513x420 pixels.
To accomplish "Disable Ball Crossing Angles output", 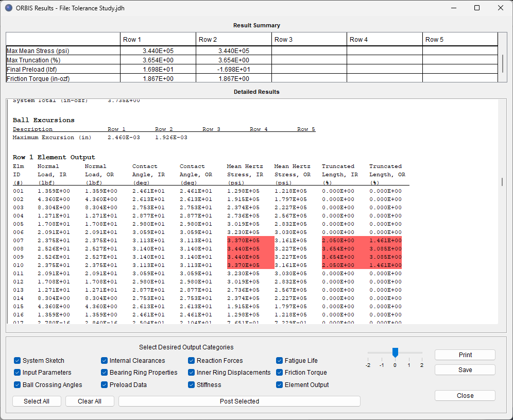I will (x=18, y=385).
